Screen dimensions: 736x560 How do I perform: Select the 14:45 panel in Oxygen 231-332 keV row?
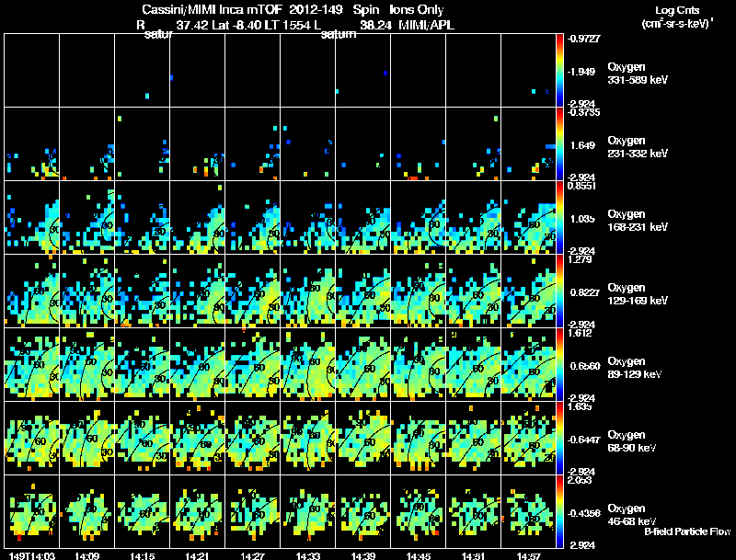419,144
